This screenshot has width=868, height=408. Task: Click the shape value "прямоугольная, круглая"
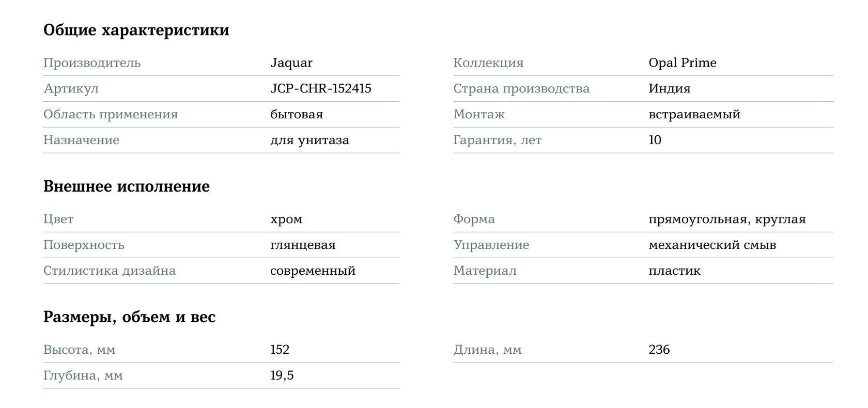click(726, 219)
